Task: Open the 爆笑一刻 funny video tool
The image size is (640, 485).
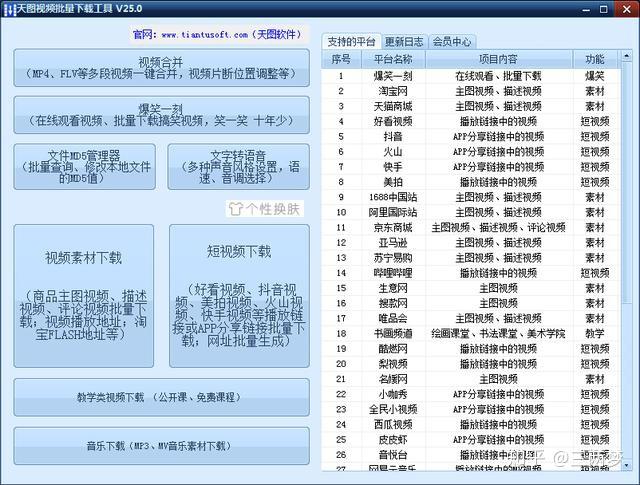Action: (x=162, y=115)
